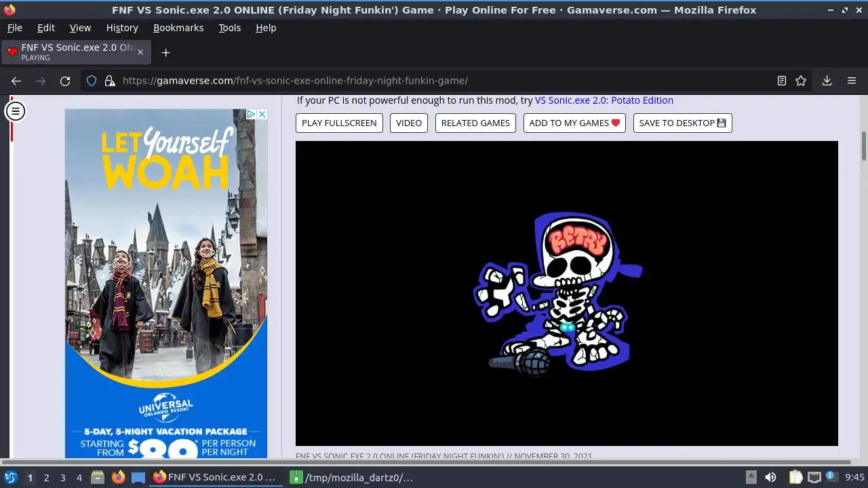
Task: Open the Bookmarks menu
Action: click(x=178, y=28)
